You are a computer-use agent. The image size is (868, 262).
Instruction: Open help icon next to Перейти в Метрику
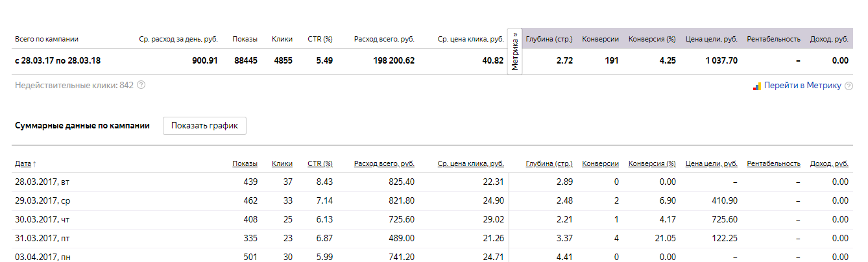click(x=849, y=86)
